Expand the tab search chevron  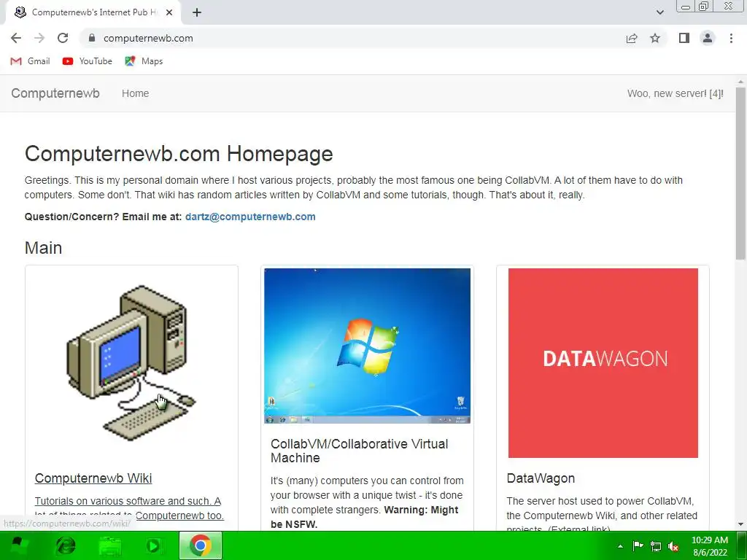(659, 12)
